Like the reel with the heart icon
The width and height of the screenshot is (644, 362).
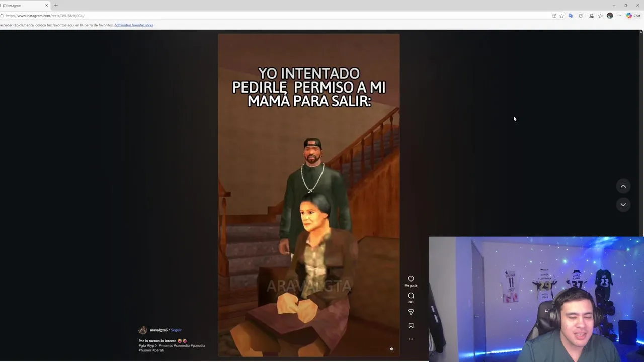point(411,279)
